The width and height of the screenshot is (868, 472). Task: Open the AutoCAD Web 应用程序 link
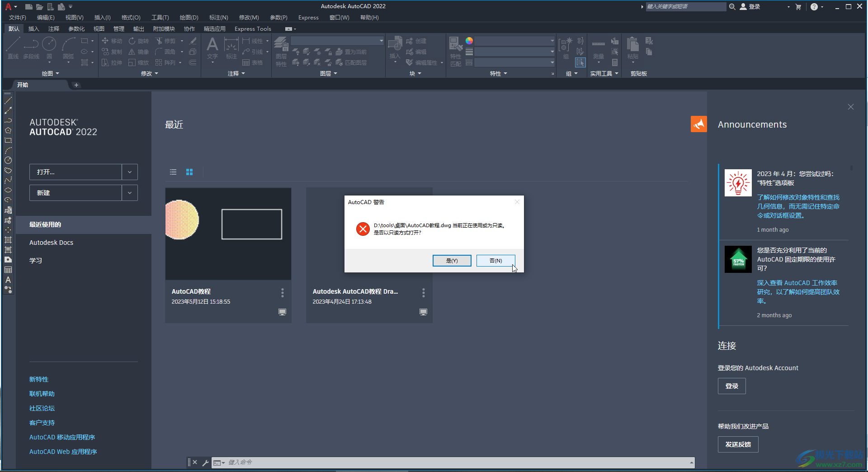click(63, 452)
